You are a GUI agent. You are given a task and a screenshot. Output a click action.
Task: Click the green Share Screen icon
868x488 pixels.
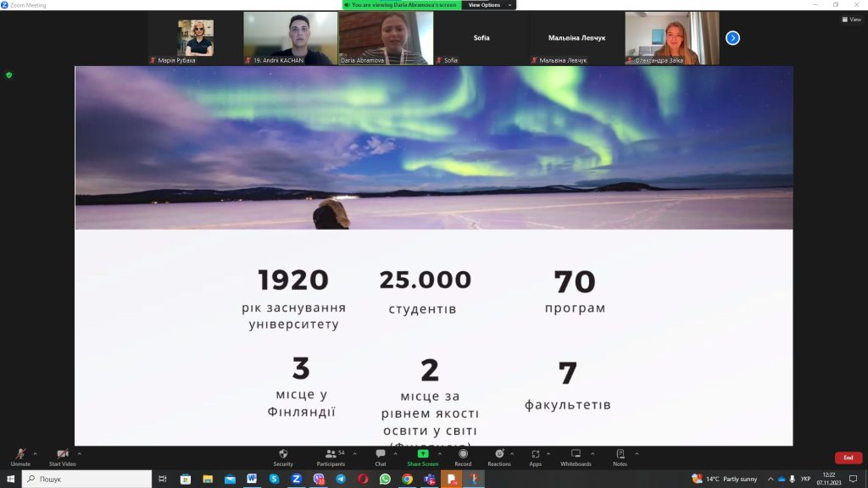(422, 455)
